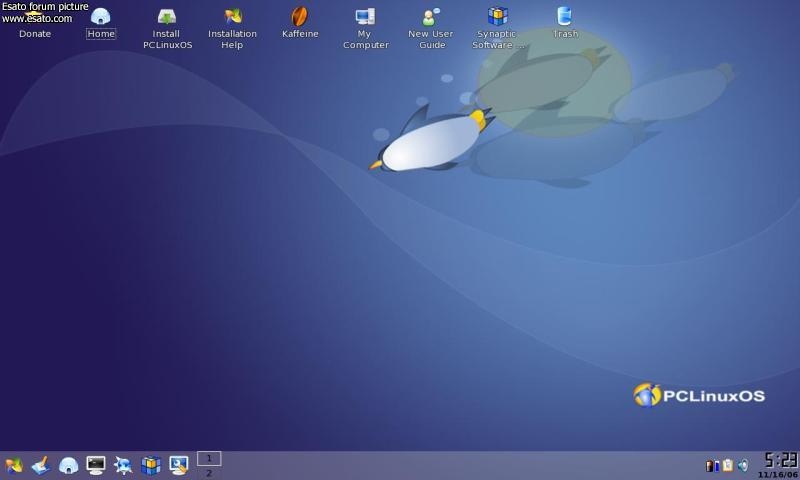Open the Home igloo icon in the panel
This screenshot has width=800, height=480.
[x=68, y=465]
